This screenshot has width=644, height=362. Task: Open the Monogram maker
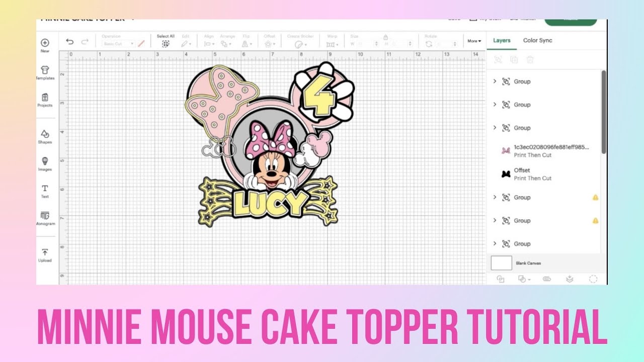coord(45,218)
